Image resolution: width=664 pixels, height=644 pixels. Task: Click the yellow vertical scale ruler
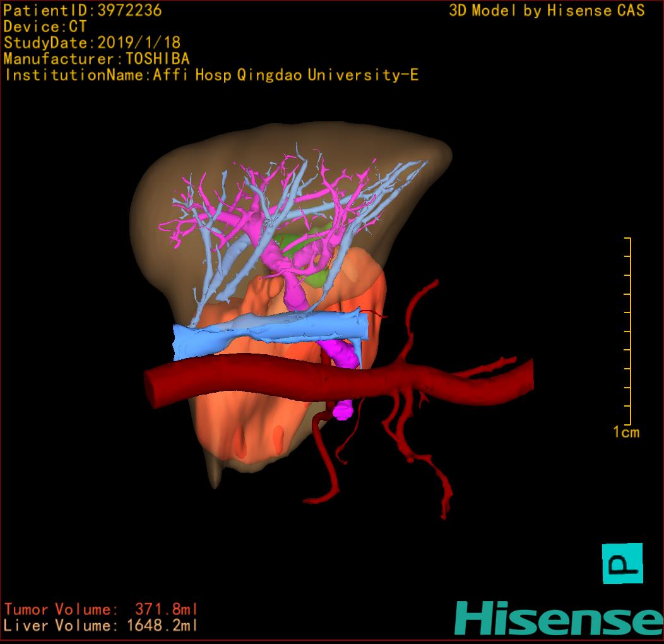coord(628,331)
